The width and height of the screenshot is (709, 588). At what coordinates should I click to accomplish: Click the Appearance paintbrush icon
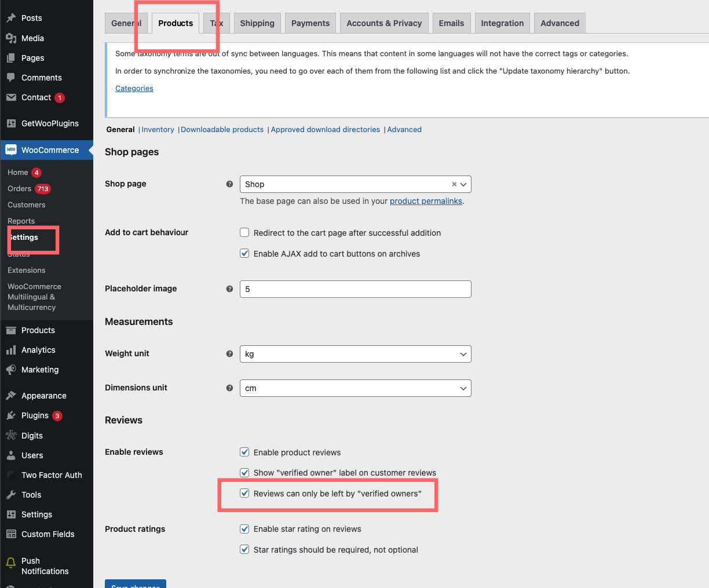(x=11, y=396)
